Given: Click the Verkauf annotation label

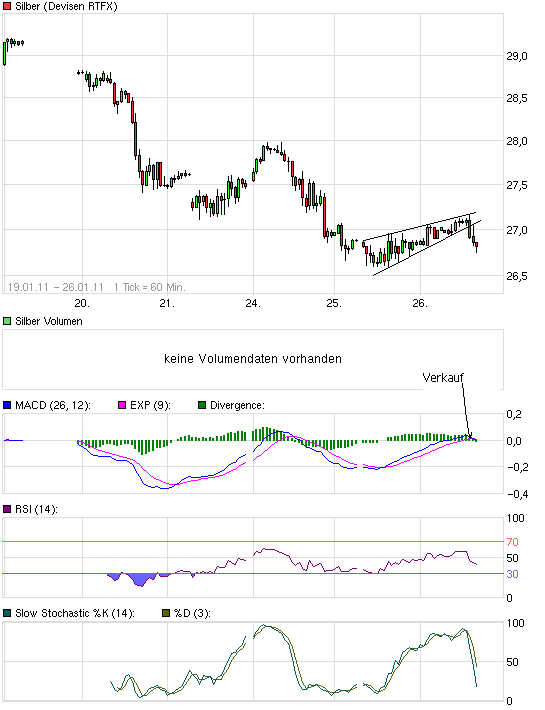Looking at the screenshot, I should click(443, 378).
